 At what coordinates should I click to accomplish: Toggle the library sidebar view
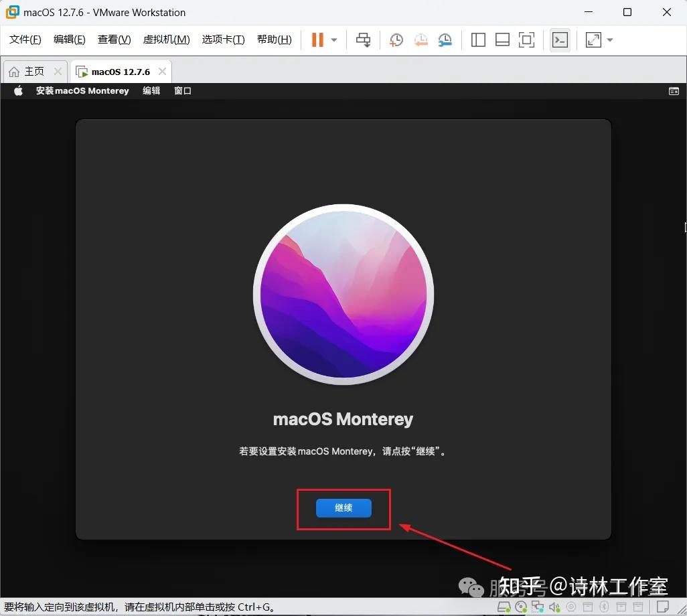(478, 40)
